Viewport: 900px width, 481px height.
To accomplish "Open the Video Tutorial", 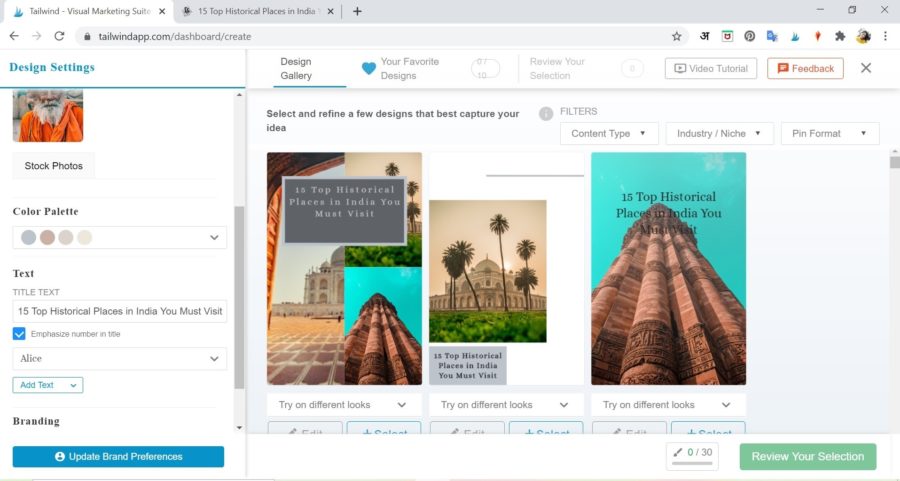I will tap(711, 68).
